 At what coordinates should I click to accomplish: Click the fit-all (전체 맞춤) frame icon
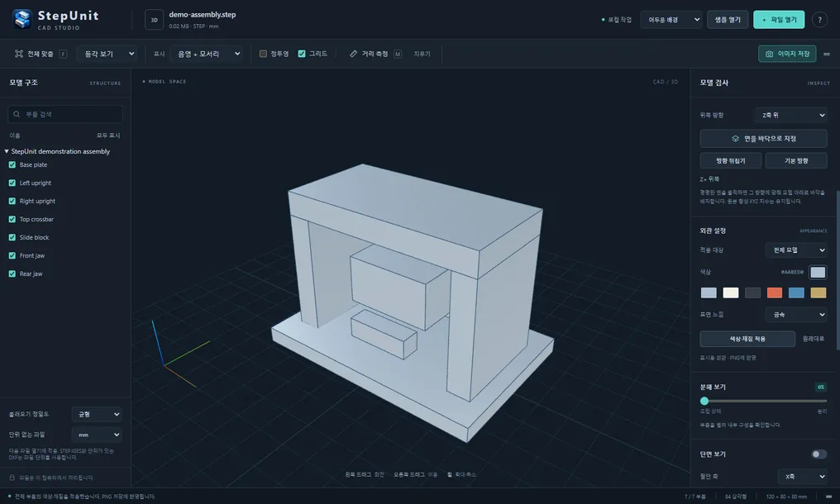[19, 54]
